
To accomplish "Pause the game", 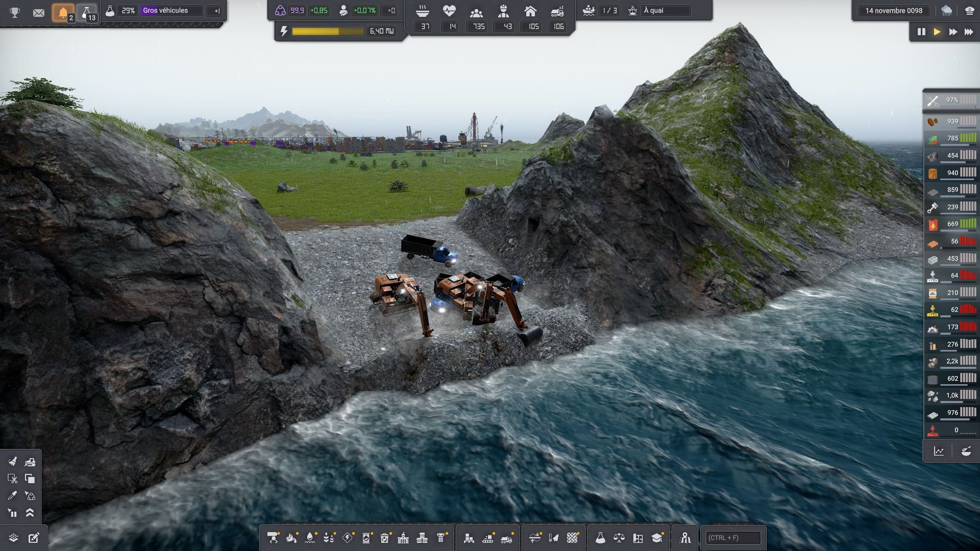I will pyautogui.click(x=921, y=32).
